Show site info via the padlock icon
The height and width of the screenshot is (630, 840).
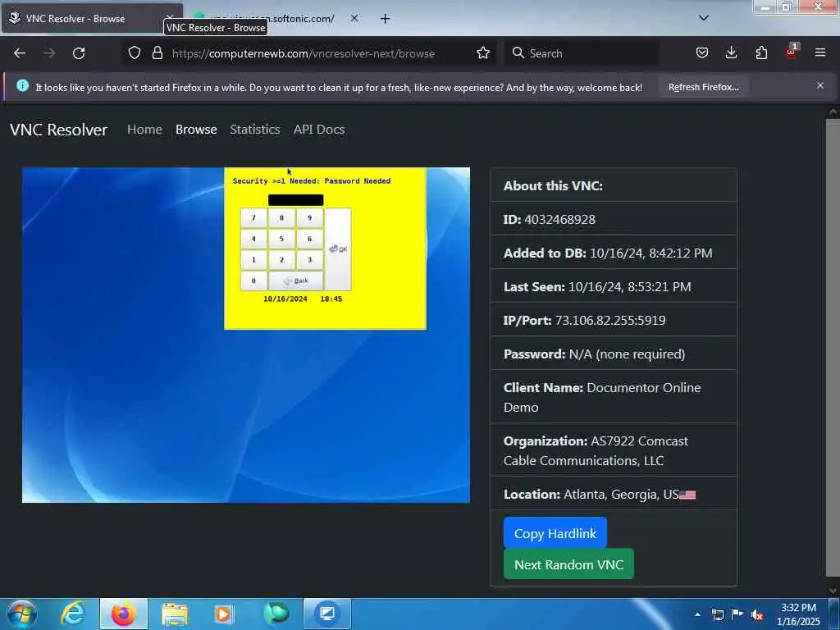(x=157, y=52)
